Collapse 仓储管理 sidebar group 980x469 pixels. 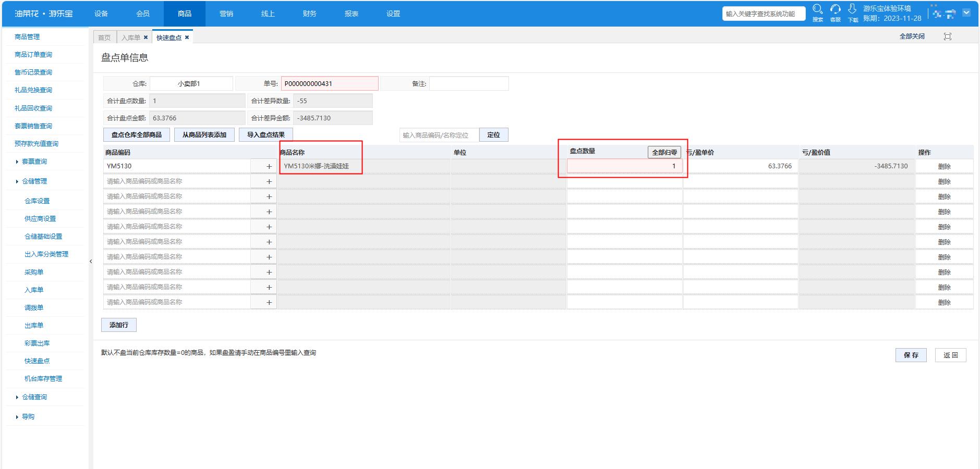pyautogui.click(x=34, y=181)
